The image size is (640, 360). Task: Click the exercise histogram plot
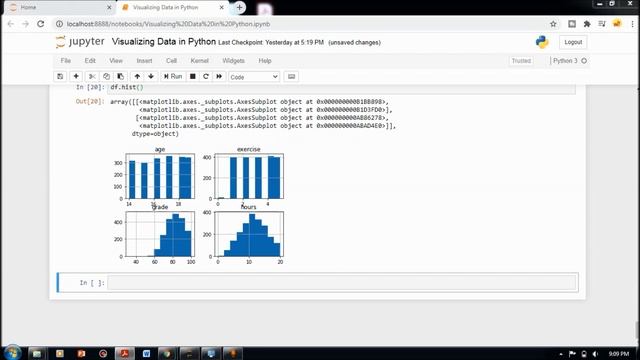point(249,176)
